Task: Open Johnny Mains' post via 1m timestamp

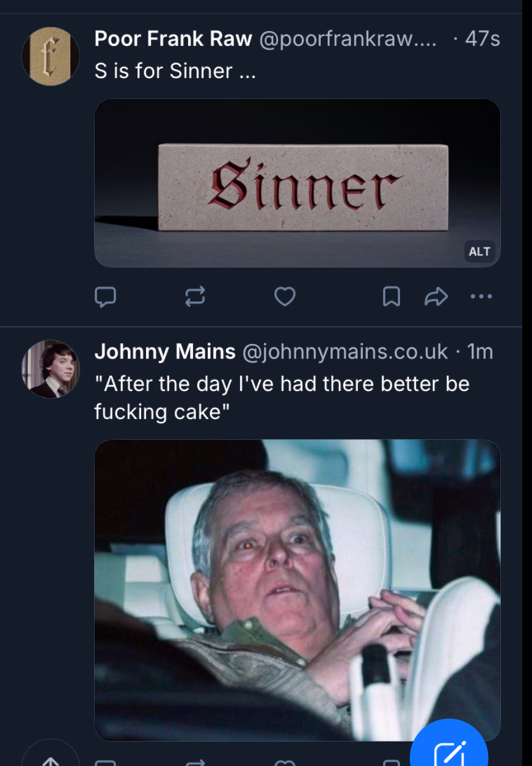Action: [x=480, y=352]
